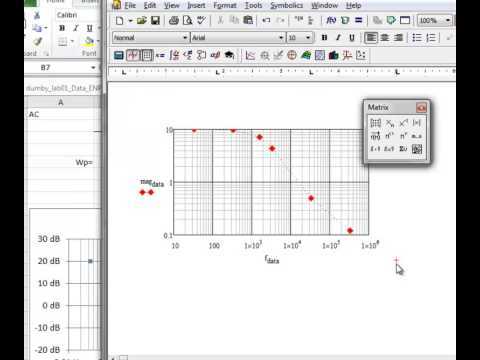Screen dimensions: 480x360
Task: Click the Subscript Xn icon in Matrix palette
Action: pyautogui.click(x=390, y=123)
